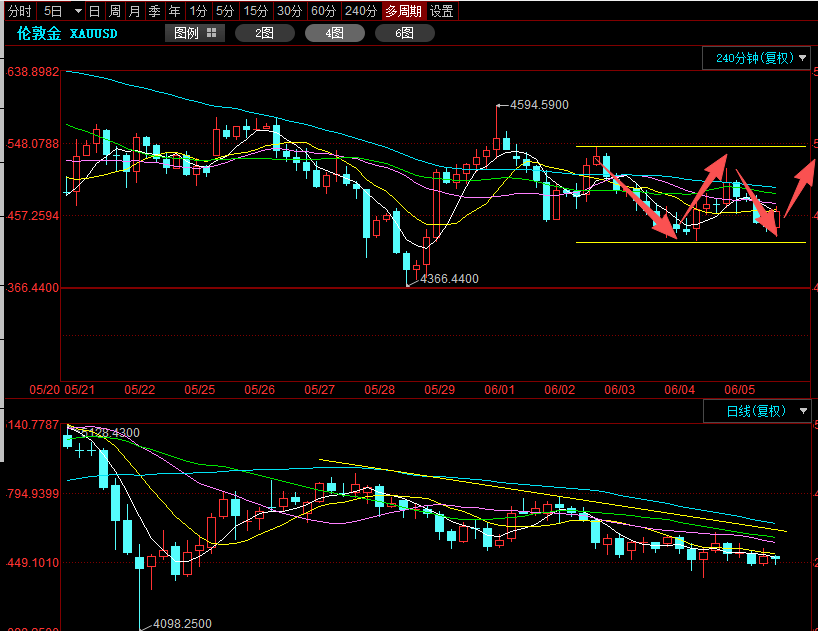Switch to the 分时 intraday tab

click(20, 11)
